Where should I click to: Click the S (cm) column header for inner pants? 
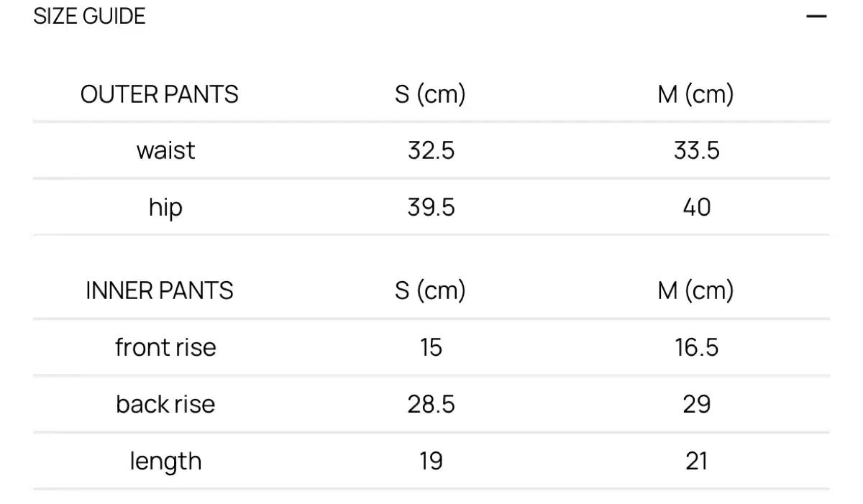(430, 290)
